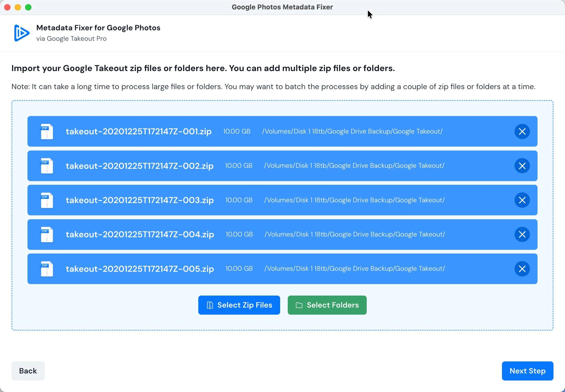The width and height of the screenshot is (565, 392).
Task: Remove takeout-20201225T172147Z-002.zip from list
Action: [522, 166]
